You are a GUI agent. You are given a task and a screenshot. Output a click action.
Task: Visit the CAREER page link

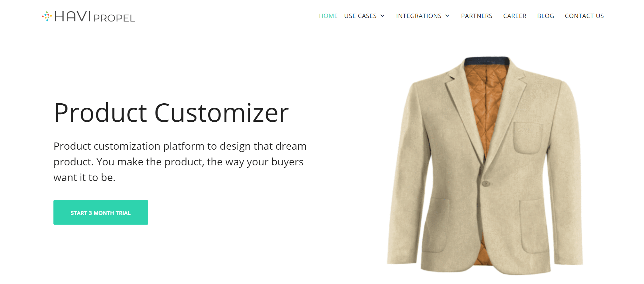pos(515,16)
